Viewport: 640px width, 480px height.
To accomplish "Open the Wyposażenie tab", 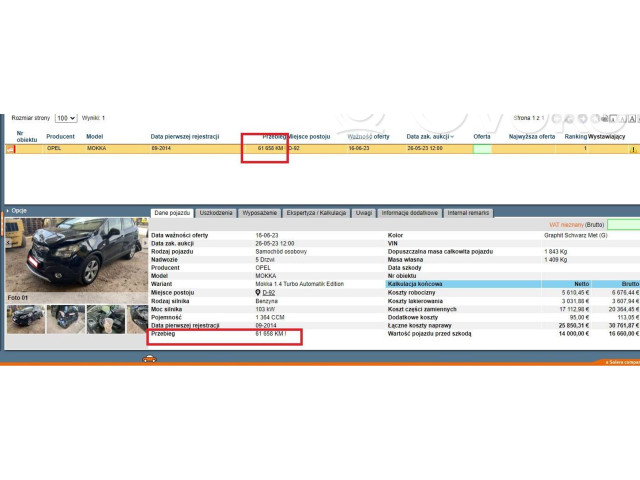I will pos(260,213).
